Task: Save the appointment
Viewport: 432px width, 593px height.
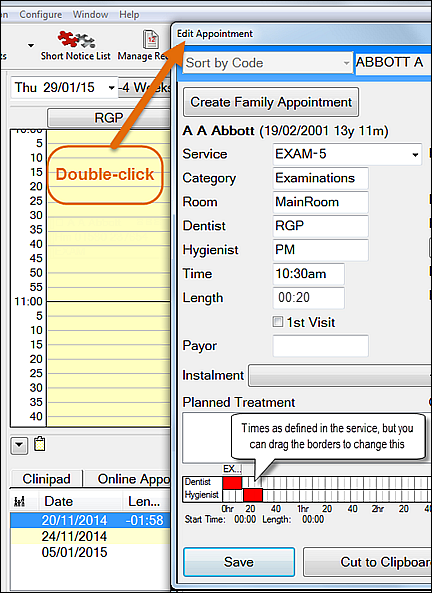Action: (x=239, y=562)
